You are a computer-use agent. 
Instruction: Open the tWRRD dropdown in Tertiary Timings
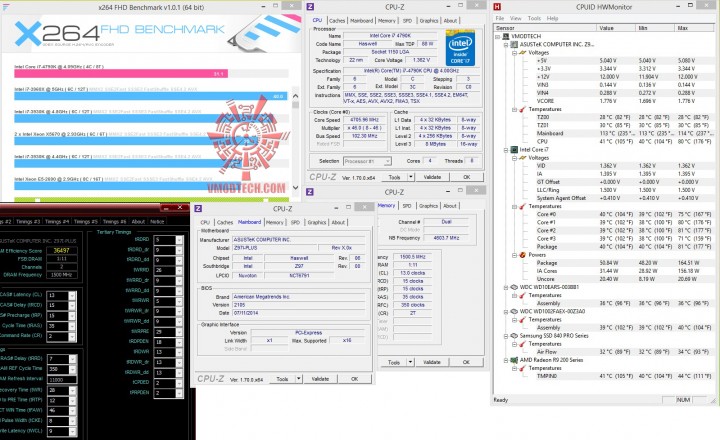[x=179, y=270]
